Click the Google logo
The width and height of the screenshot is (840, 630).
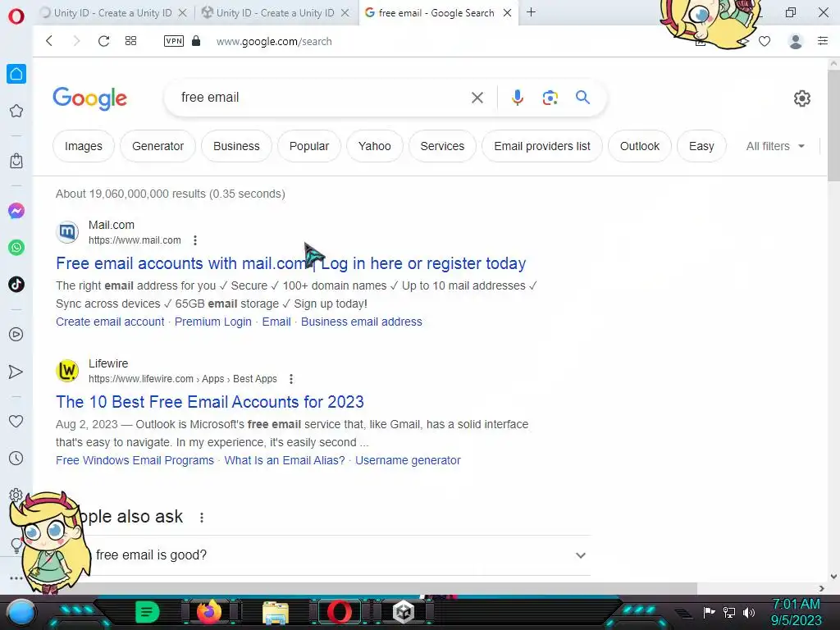click(90, 98)
